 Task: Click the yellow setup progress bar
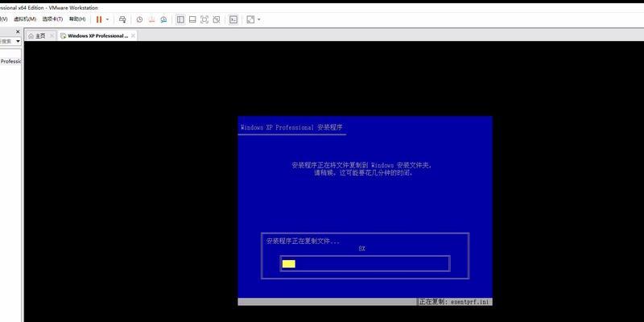pos(289,264)
